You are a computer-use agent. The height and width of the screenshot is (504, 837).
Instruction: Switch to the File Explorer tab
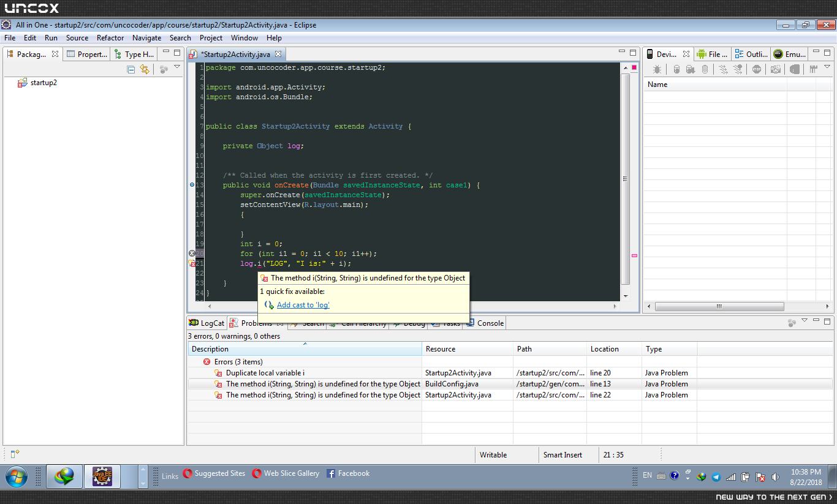pyautogui.click(x=713, y=54)
